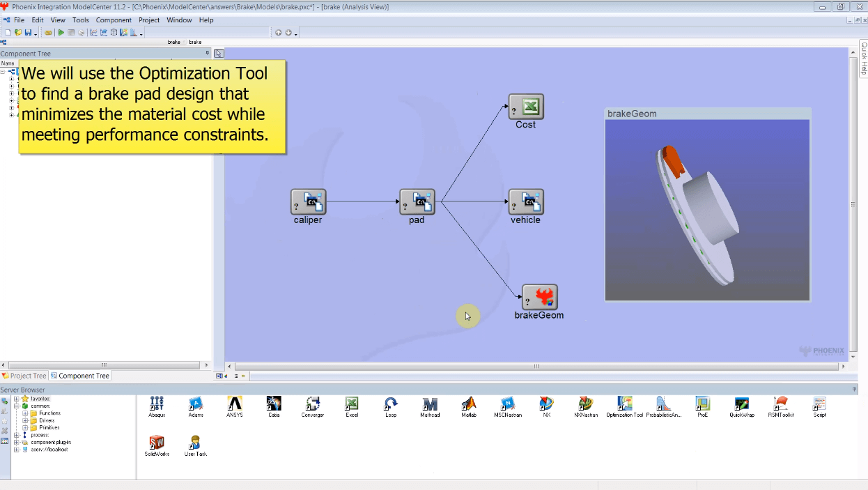Select the Converger component icon
This screenshot has height=490, width=868.
tap(313, 404)
